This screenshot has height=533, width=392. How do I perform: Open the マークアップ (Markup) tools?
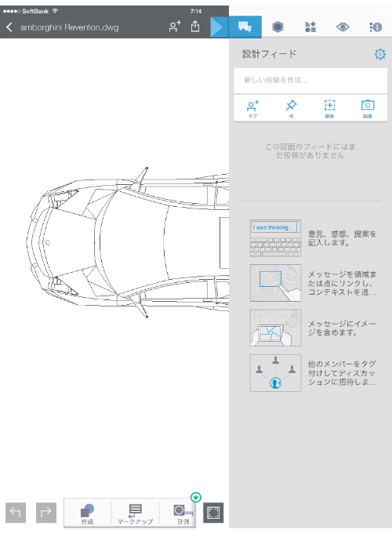(x=136, y=513)
